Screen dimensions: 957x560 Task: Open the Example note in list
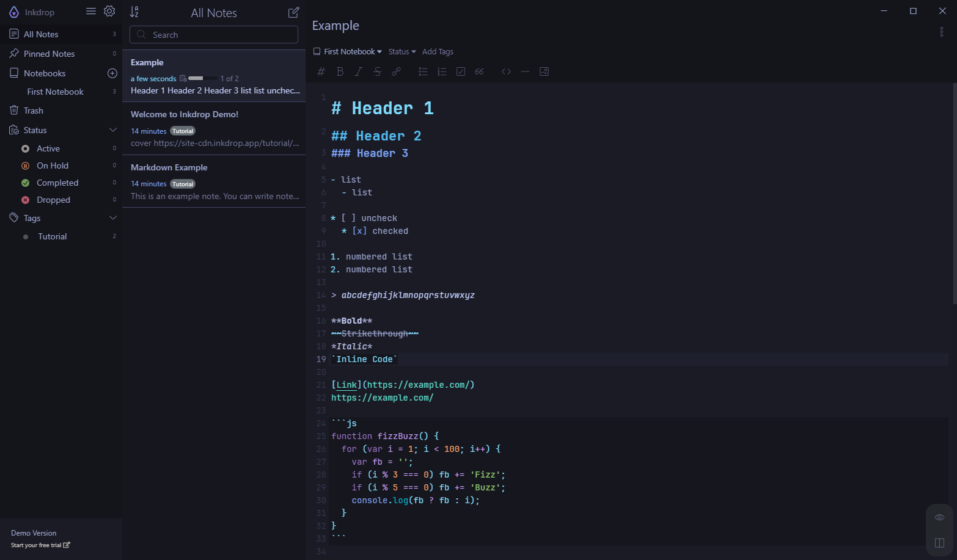pos(214,76)
